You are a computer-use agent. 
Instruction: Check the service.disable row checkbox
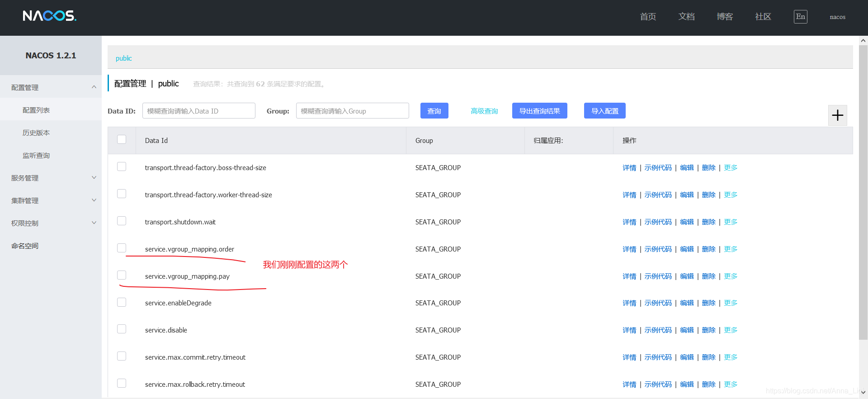(x=122, y=329)
